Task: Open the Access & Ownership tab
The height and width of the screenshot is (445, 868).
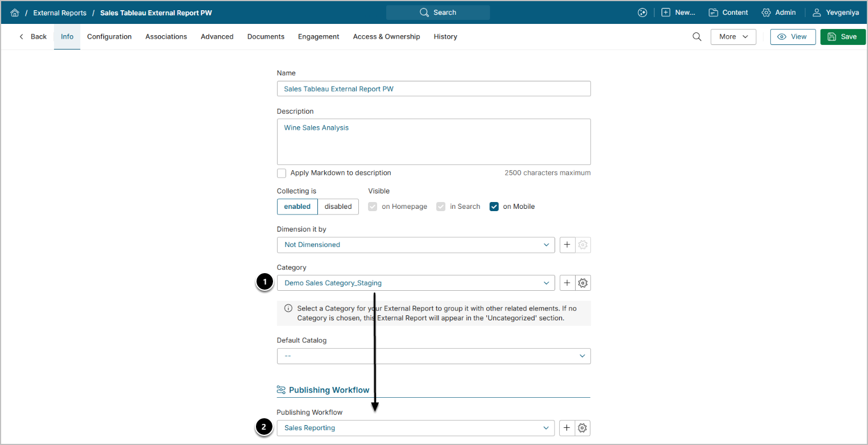Action: pos(386,36)
